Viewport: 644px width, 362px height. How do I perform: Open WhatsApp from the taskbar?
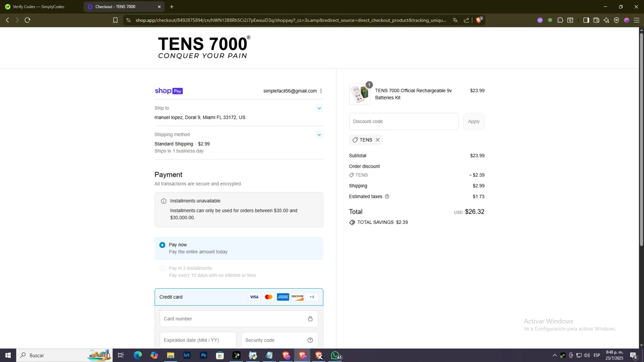point(335,355)
